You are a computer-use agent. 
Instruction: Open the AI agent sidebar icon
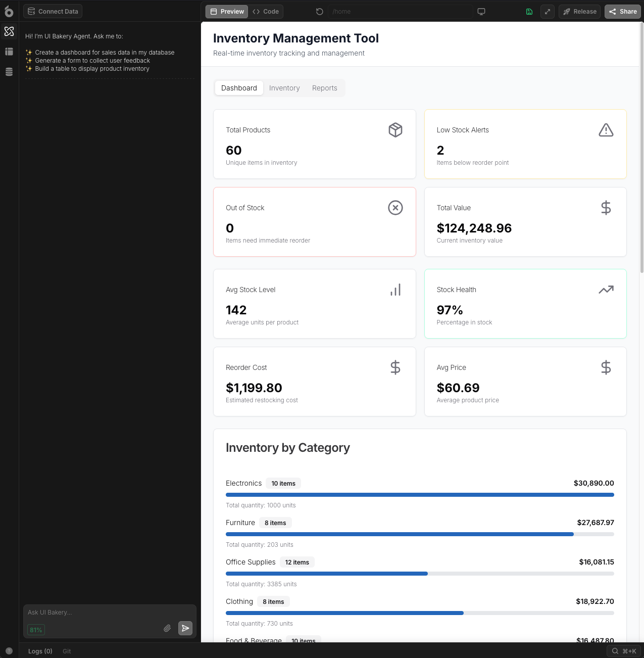[9, 31]
